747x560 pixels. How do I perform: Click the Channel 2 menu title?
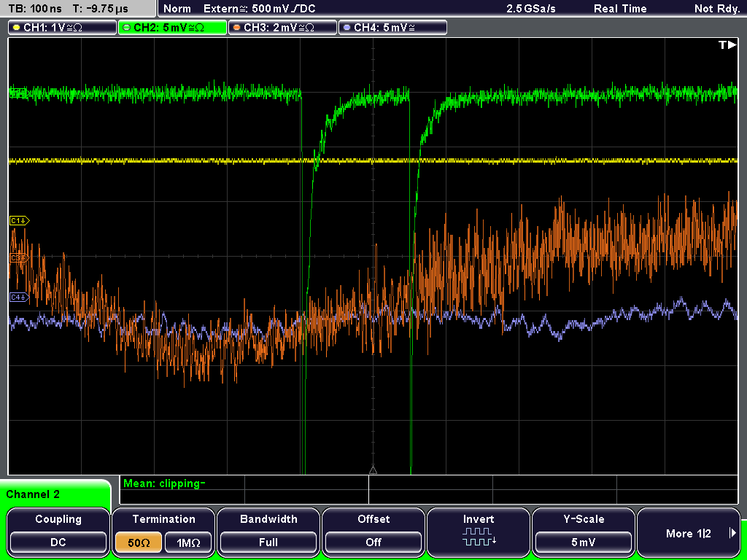(33, 494)
